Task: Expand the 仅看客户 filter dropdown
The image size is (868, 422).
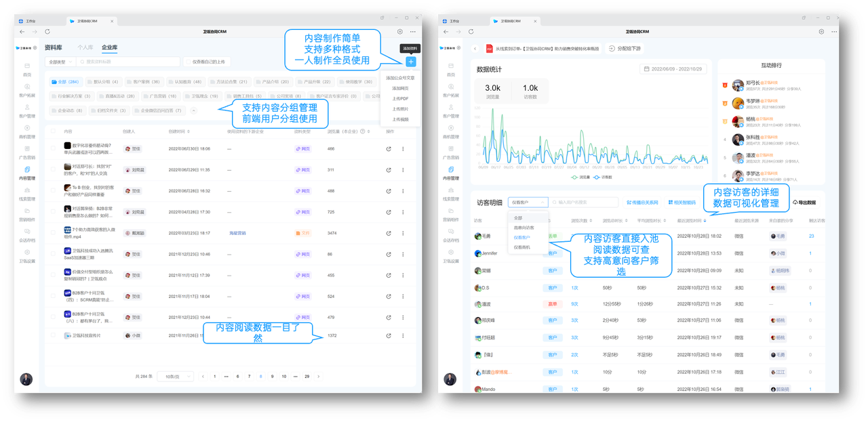Action: click(528, 203)
